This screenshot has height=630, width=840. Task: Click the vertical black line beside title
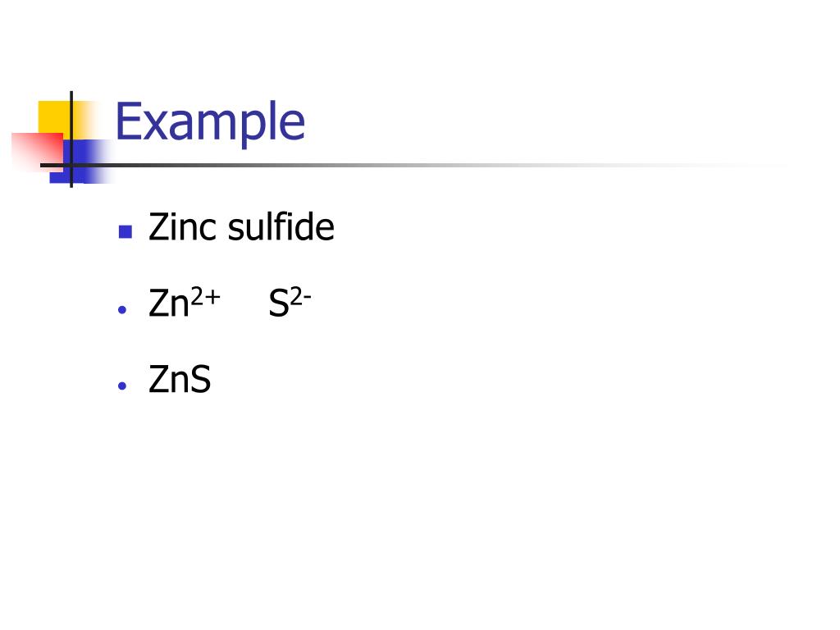coord(71,139)
